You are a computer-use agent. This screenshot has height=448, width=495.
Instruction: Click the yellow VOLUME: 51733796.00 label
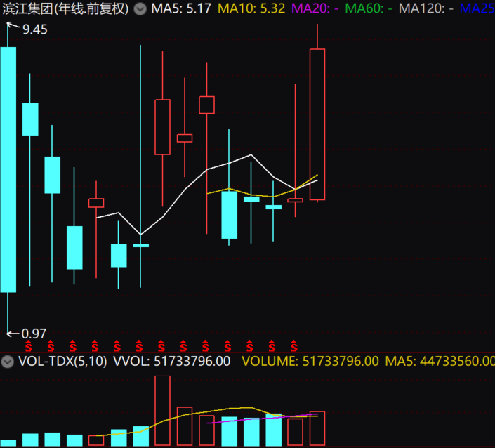310,362
